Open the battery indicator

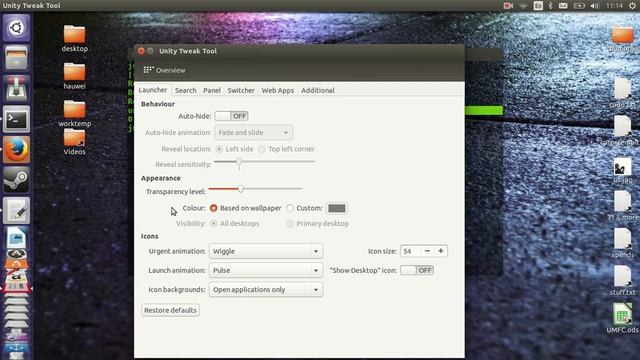point(579,6)
